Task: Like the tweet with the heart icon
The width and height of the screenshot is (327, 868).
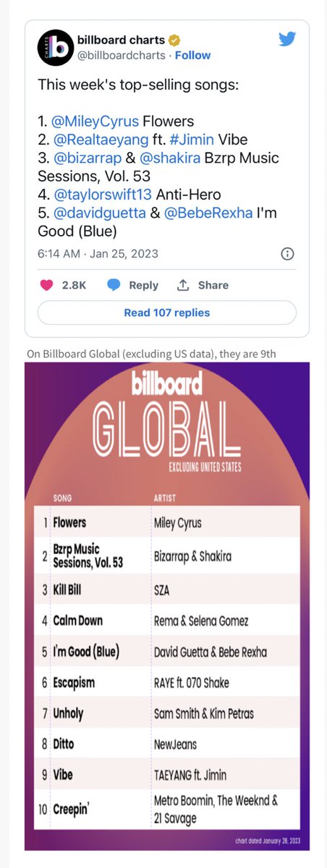Action: pos(47,285)
